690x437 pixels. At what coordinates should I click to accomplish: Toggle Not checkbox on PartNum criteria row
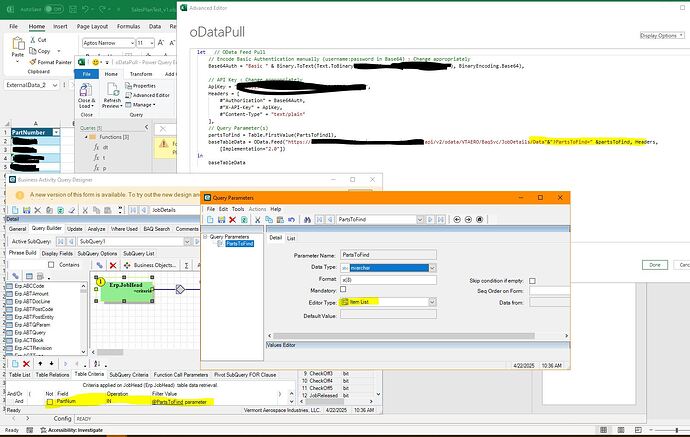pos(50,402)
